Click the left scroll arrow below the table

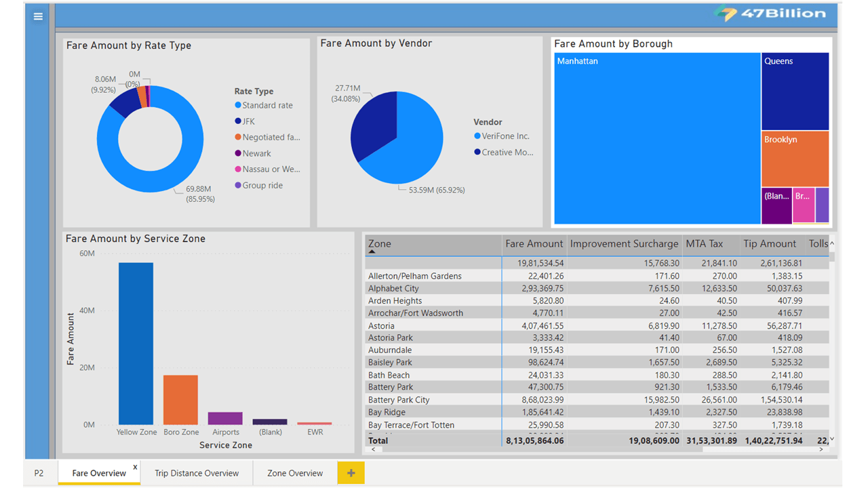pyautogui.click(x=373, y=449)
